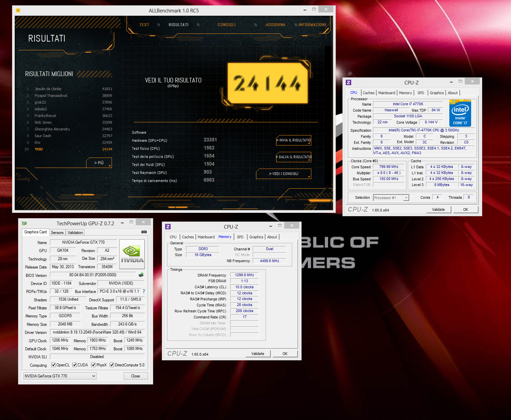Click the BIOS save chip icon in GPU-Z
Screen dimensions: 511x420
[x=141, y=275]
